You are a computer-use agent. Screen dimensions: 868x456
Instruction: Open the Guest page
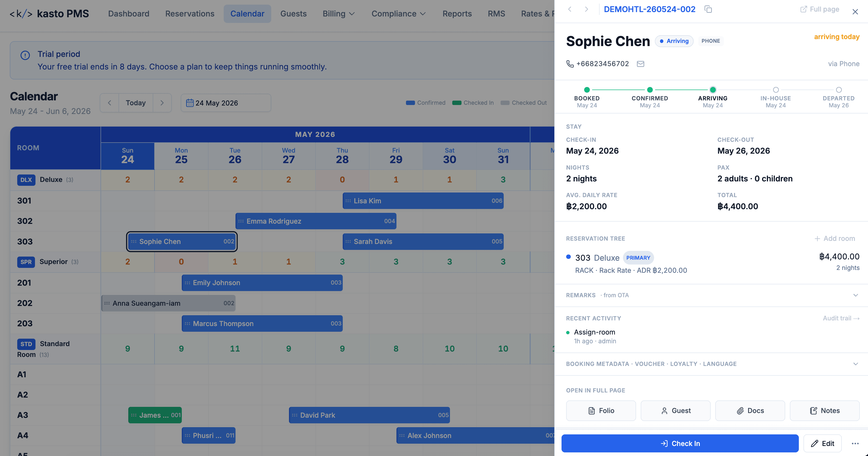[675, 410]
